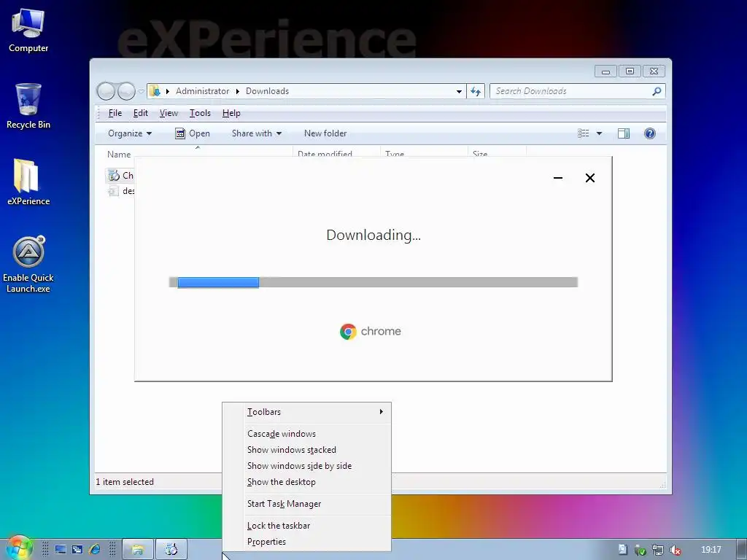The height and width of the screenshot is (560, 747).
Task: Open Organize dropdown in Explorer
Action: 130,133
